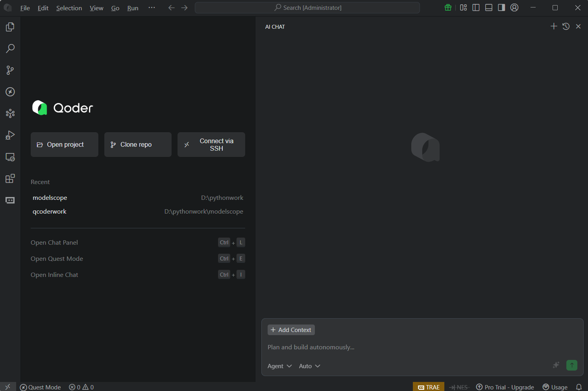This screenshot has height=391, width=588.
Task: Click Connect via SSH button
Action: point(211,144)
